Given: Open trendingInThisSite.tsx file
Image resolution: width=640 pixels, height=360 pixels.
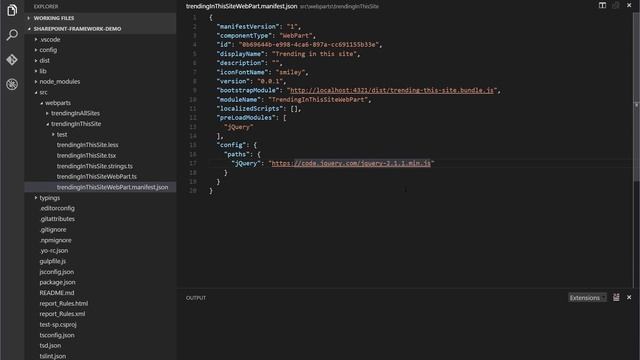Looking at the screenshot, I should (x=86, y=156).
